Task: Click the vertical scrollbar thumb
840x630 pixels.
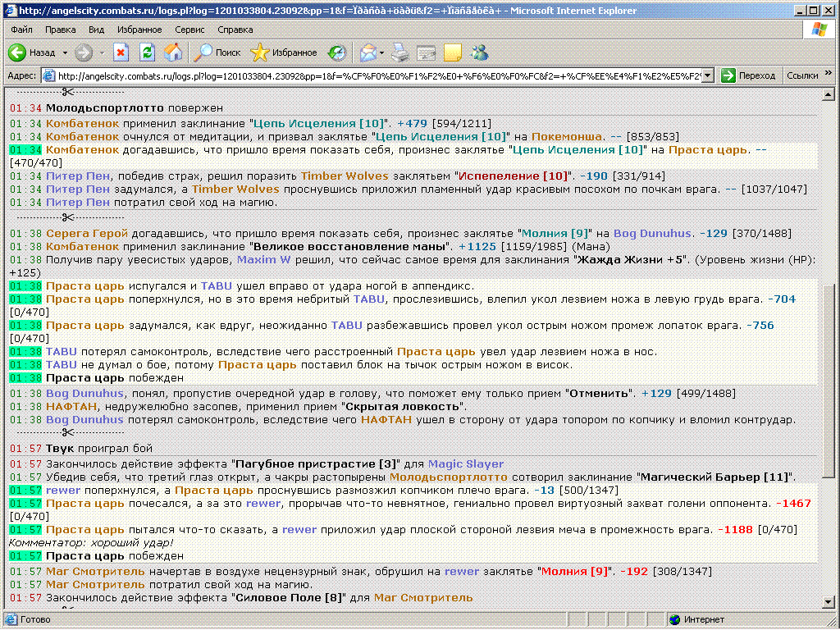Action: [x=829, y=381]
